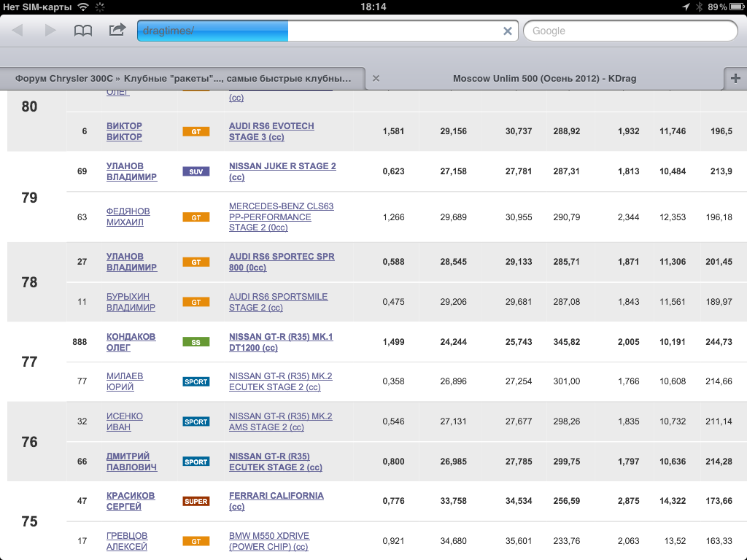747x560 pixels.
Task: Open the BMW M550 XDRIVE link
Action: pyautogui.click(x=269, y=541)
